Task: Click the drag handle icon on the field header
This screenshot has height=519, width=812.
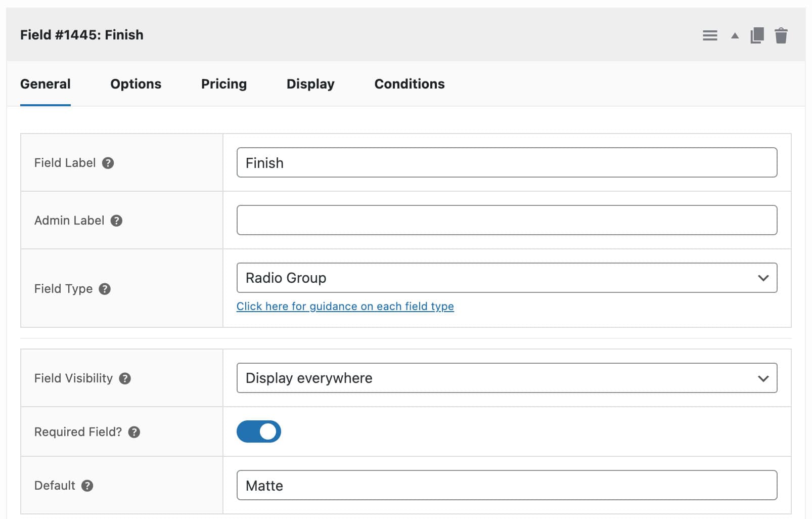Action: (710, 35)
